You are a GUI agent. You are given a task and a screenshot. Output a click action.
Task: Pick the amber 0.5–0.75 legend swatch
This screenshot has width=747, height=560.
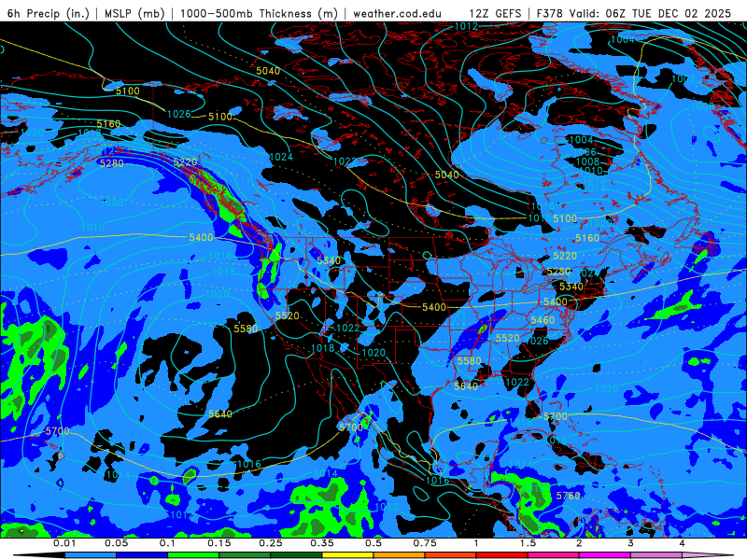(399, 555)
